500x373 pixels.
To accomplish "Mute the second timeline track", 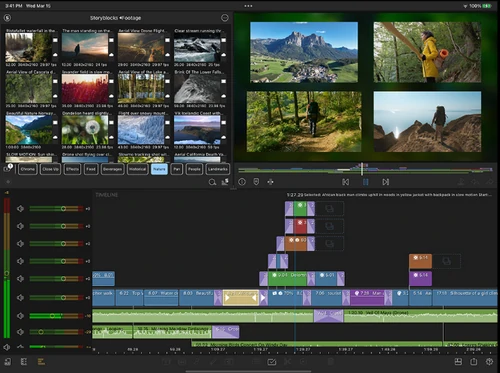I will click(20, 226).
